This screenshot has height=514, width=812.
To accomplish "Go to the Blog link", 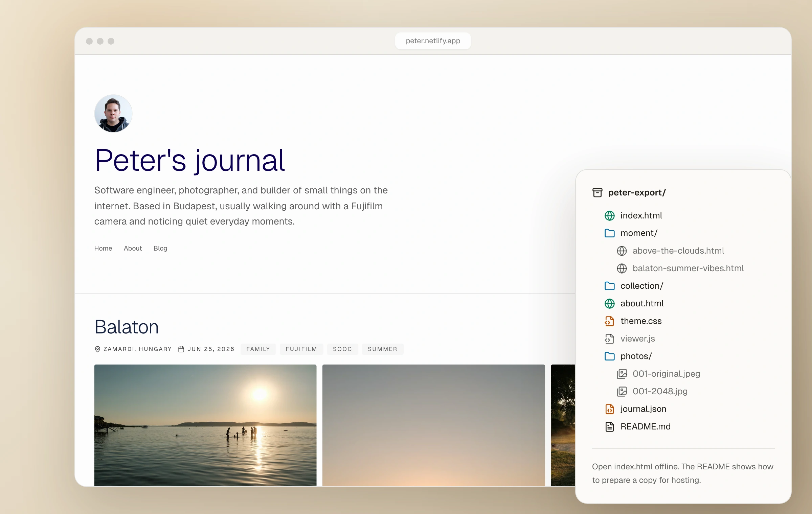I will pos(160,248).
